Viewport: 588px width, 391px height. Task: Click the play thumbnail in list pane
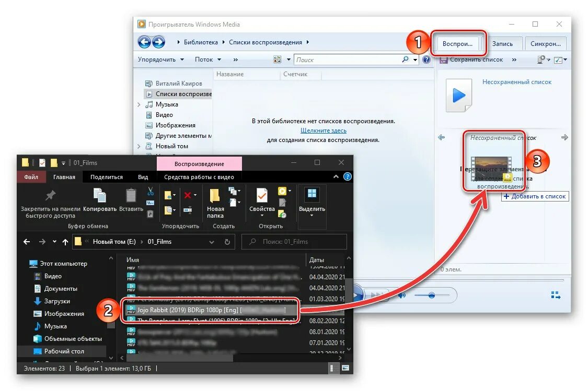coord(458,96)
